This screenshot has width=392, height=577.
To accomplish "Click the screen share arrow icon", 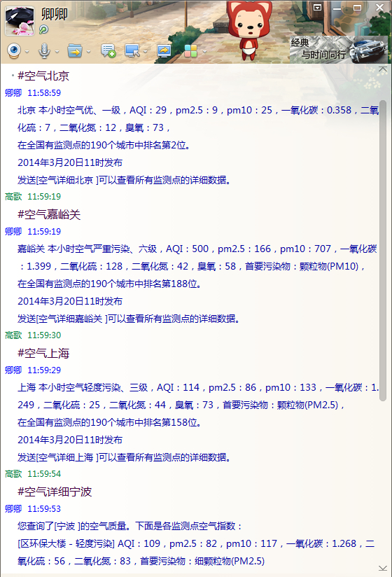I will (x=164, y=51).
